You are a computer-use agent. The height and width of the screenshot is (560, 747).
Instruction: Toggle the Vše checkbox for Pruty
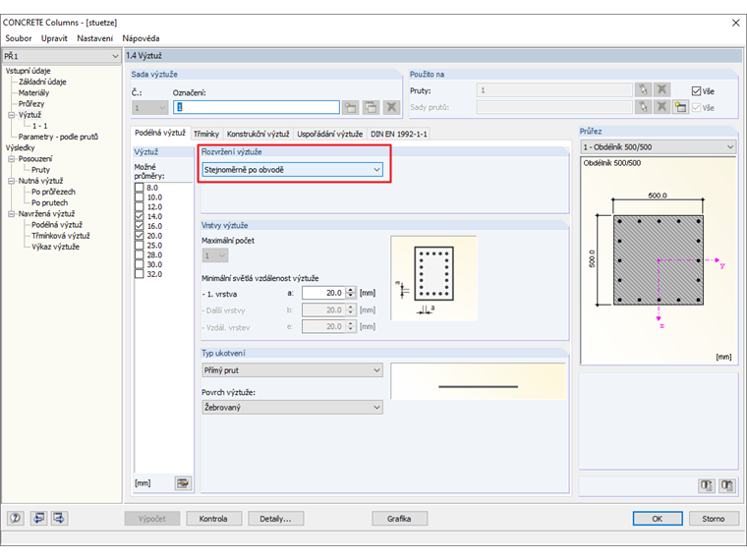[696, 91]
